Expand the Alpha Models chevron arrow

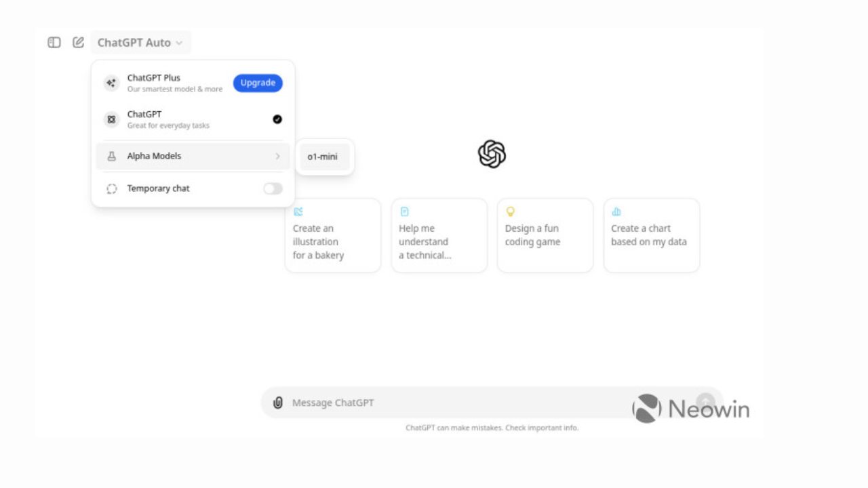coord(277,157)
